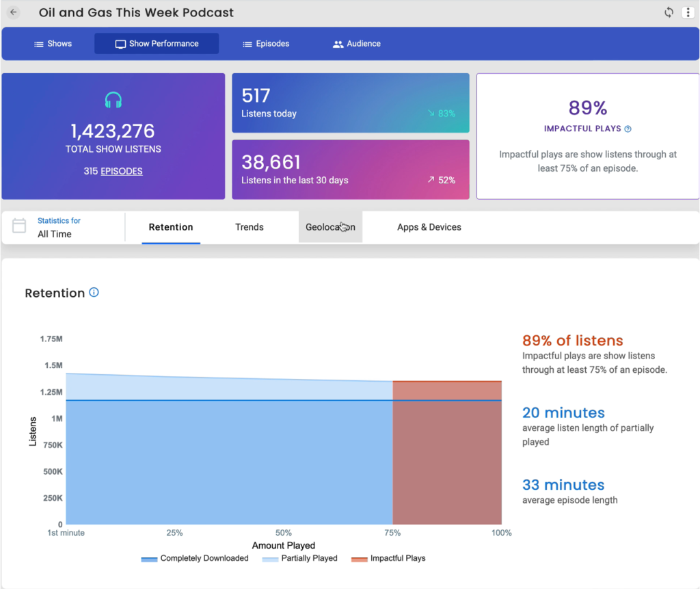The width and height of the screenshot is (700, 589).
Task: Click the blue completely downloaded chart area
Action: click(x=229, y=462)
